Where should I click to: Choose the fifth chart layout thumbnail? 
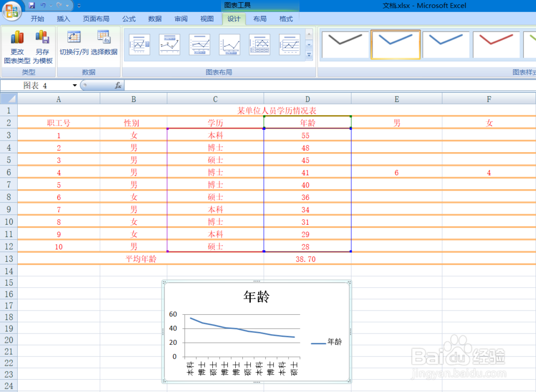click(x=259, y=45)
